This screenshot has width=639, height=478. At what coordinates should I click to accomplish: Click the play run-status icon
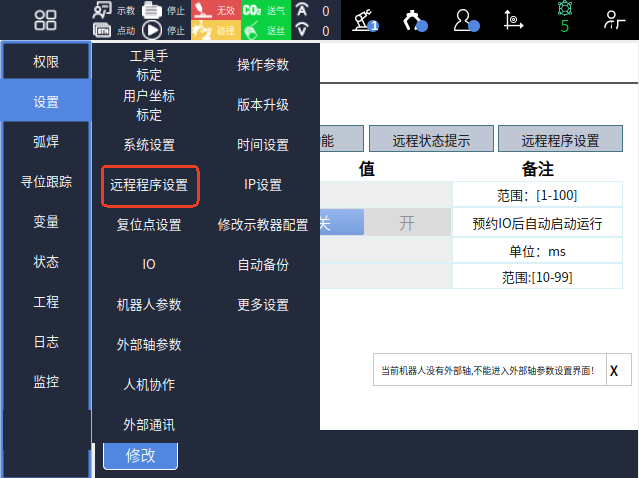(x=153, y=30)
